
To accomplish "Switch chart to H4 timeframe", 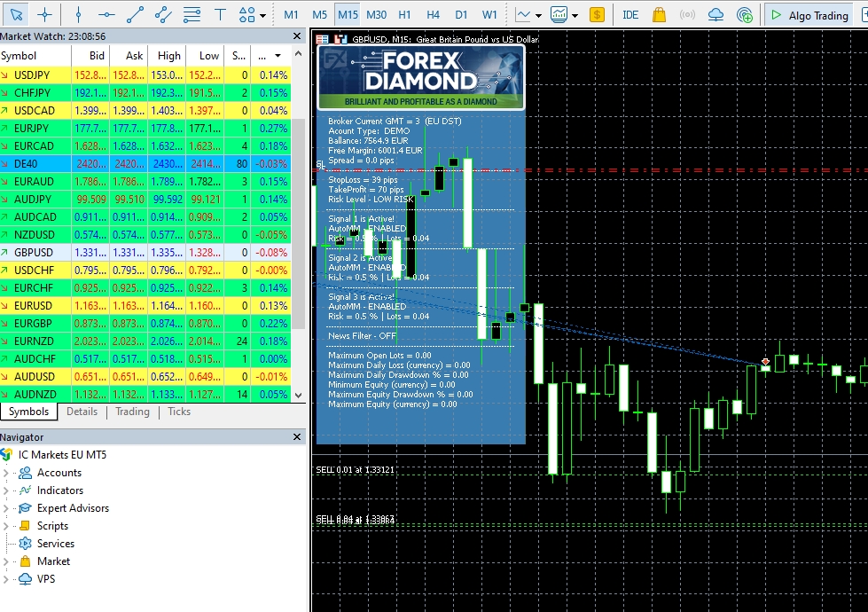I will [433, 15].
